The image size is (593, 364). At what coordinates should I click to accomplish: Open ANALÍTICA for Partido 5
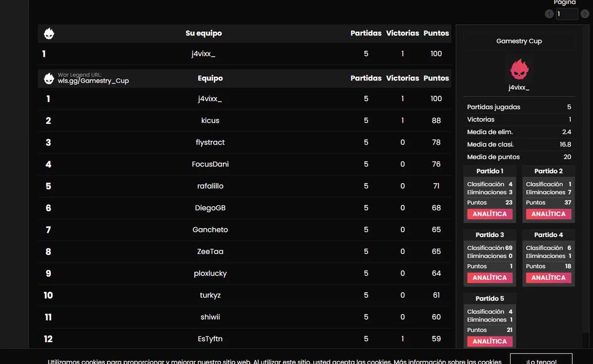coord(490,341)
